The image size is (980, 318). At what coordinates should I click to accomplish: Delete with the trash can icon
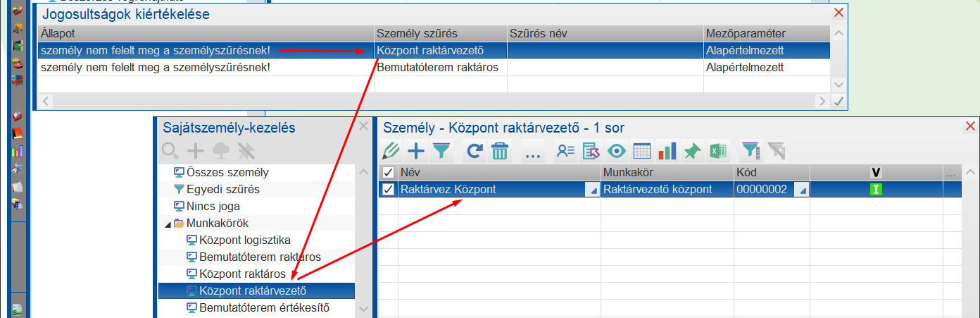click(x=500, y=151)
